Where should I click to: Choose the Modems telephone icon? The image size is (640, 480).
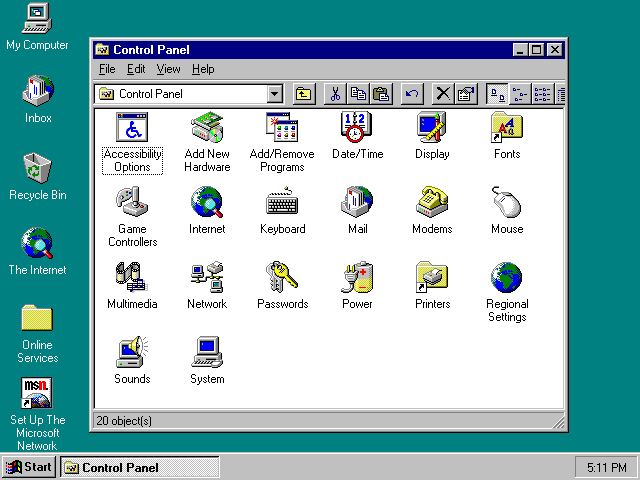pyautogui.click(x=432, y=202)
